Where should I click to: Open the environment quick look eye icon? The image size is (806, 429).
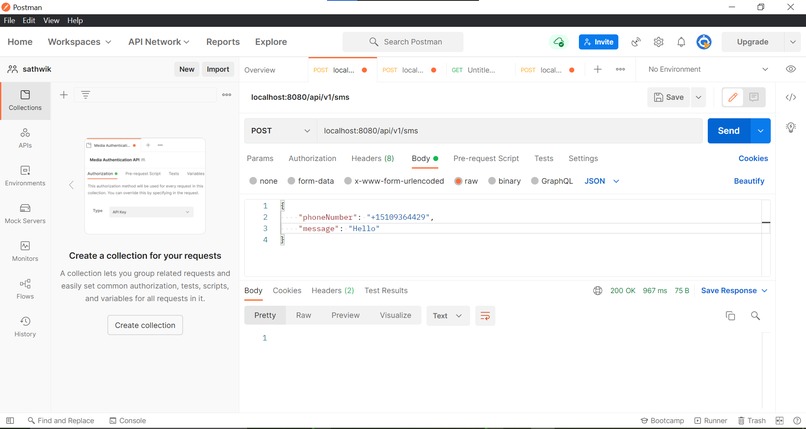pyautogui.click(x=791, y=69)
